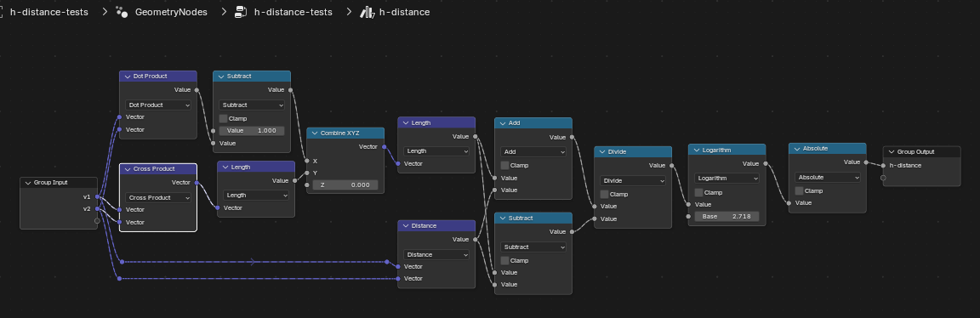This screenshot has height=318, width=980.
Task: Click the node tree icon beside second h-distance-tests
Action: coord(241,12)
